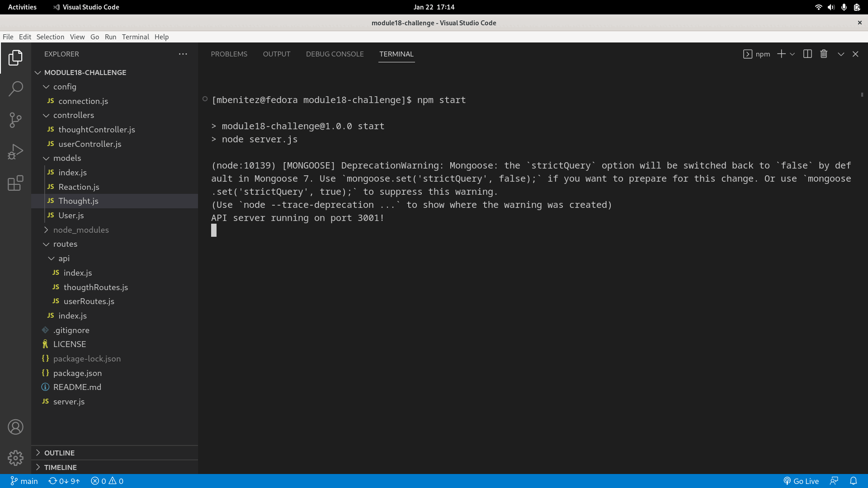Screen dimensions: 868x488
Task: Expand the OUTLINE section
Action: click(59, 453)
